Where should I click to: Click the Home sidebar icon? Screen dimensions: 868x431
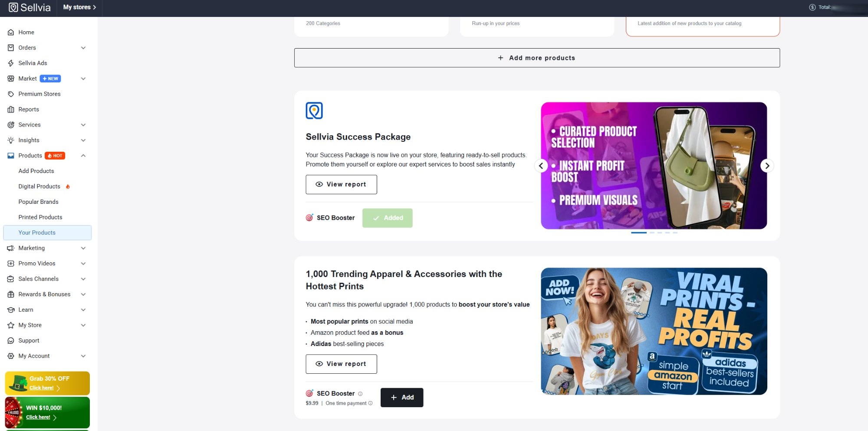click(11, 33)
